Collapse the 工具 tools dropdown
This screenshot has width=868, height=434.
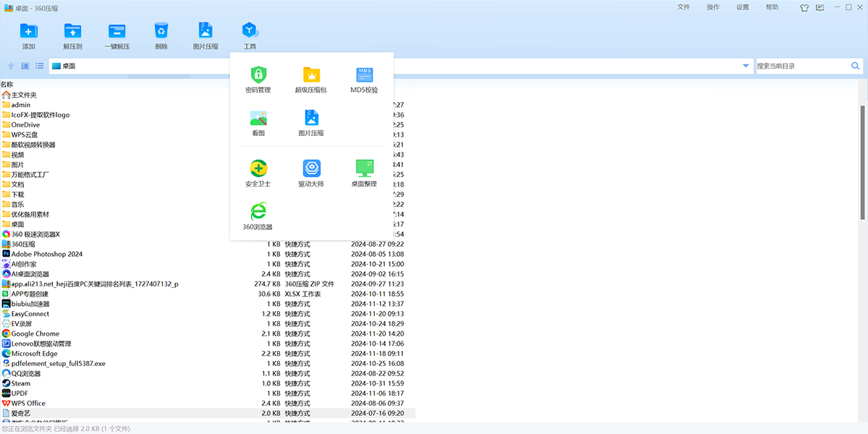click(x=250, y=35)
